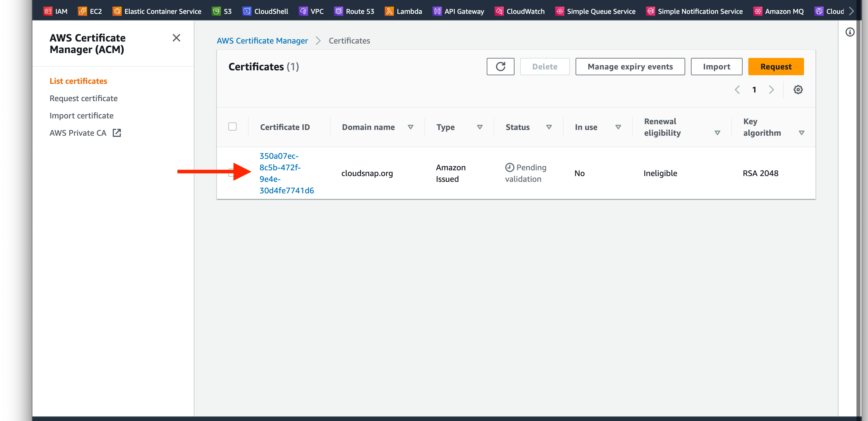Image resolution: width=868 pixels, height=421 pixels.
Task: Sort by Type column arrow
Action: coord(480,127)
